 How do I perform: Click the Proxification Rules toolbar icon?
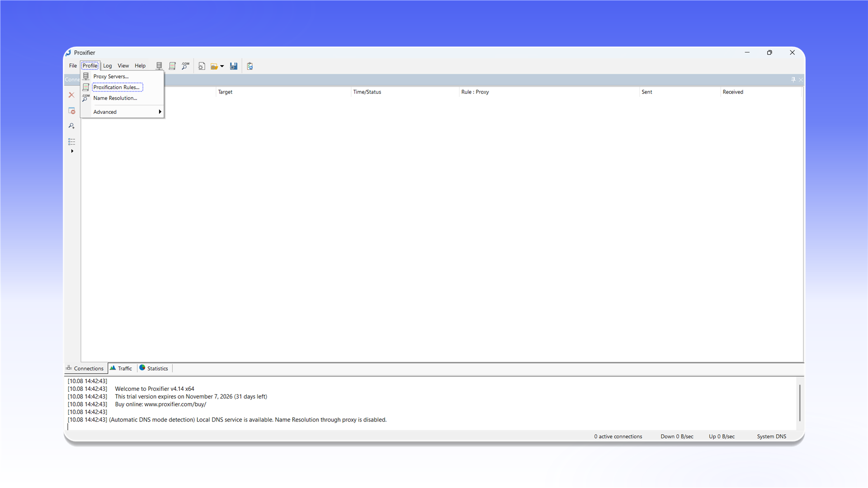(x=172, y=66)
